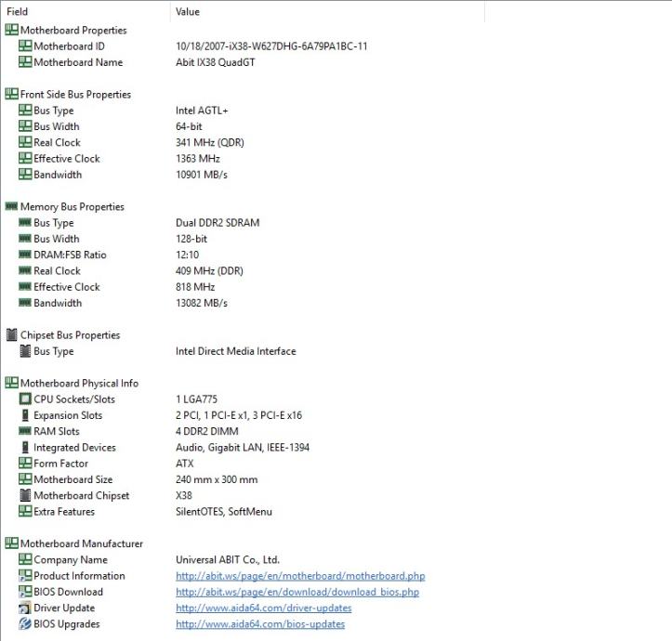
Task: Select the 'Motherboard Manufacturer' heading
Action: pos(82,543)
